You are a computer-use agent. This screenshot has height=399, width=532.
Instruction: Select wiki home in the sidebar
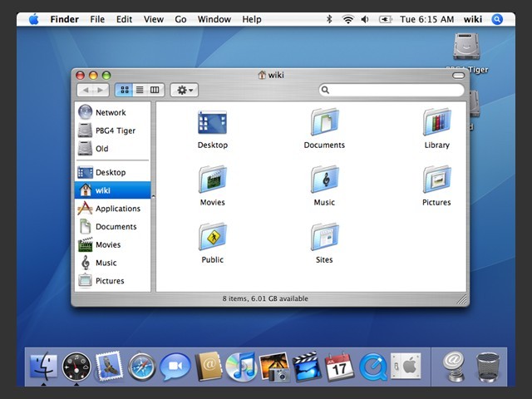click(x=112, y=190)
